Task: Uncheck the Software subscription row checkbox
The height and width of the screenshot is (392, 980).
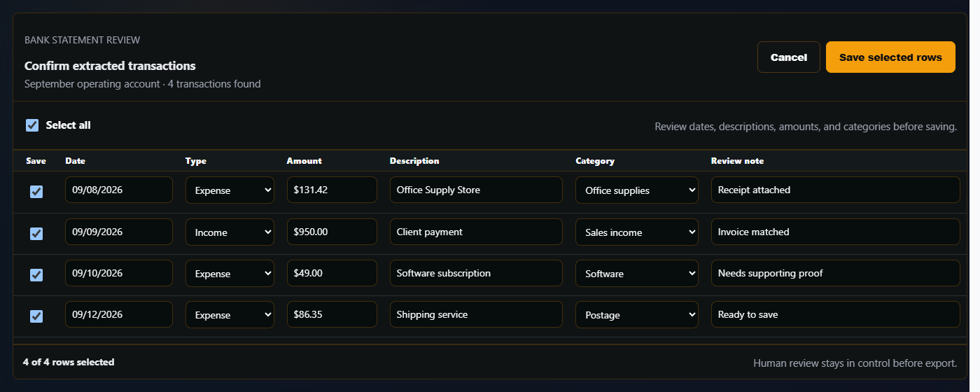Action: click(36, 275)
